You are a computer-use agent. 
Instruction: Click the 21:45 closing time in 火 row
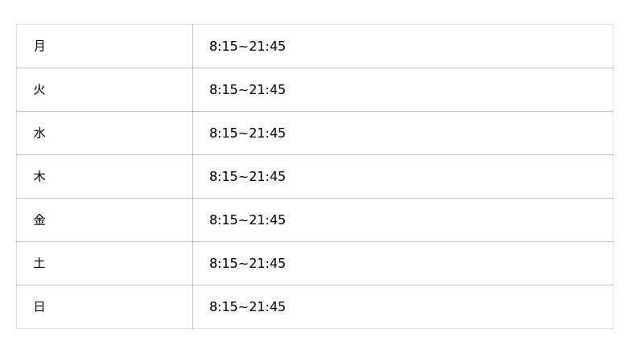point(267,90)
